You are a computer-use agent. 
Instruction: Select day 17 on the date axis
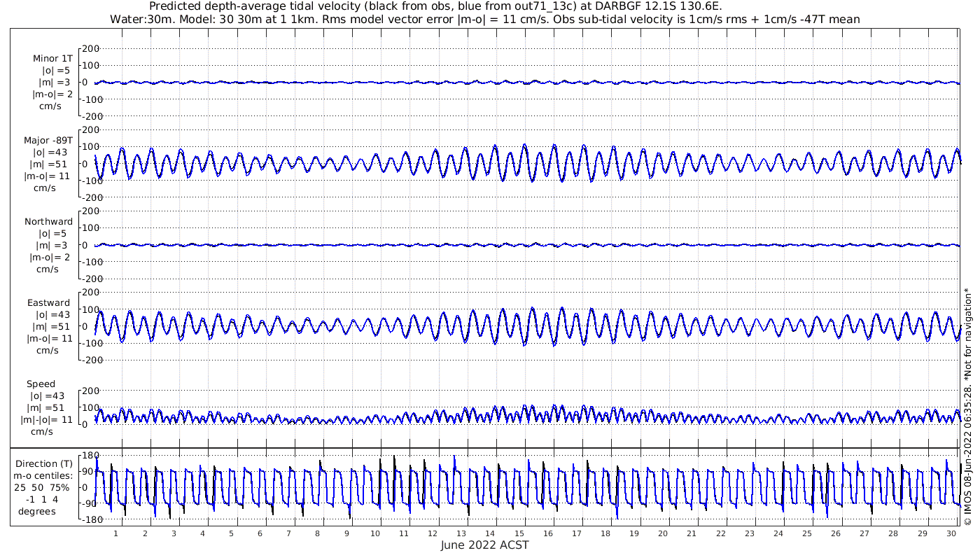click(576, 533)
